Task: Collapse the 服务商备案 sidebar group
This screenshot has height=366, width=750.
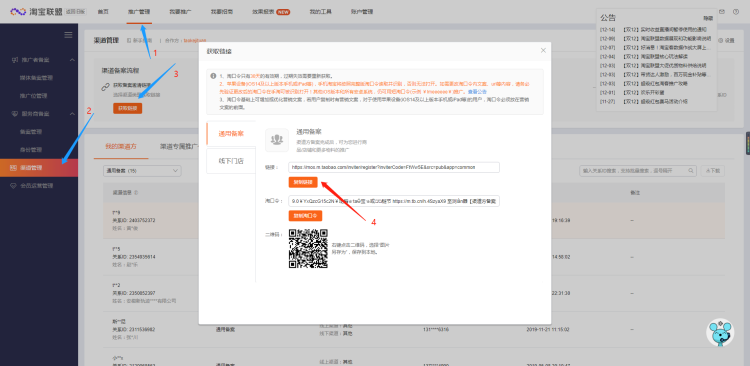Action: 72,114
